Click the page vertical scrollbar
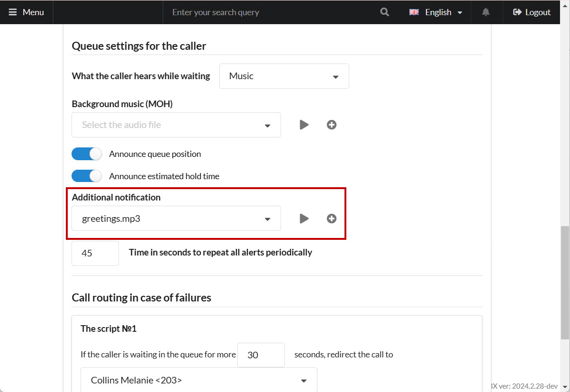 [x=565, y=282]
